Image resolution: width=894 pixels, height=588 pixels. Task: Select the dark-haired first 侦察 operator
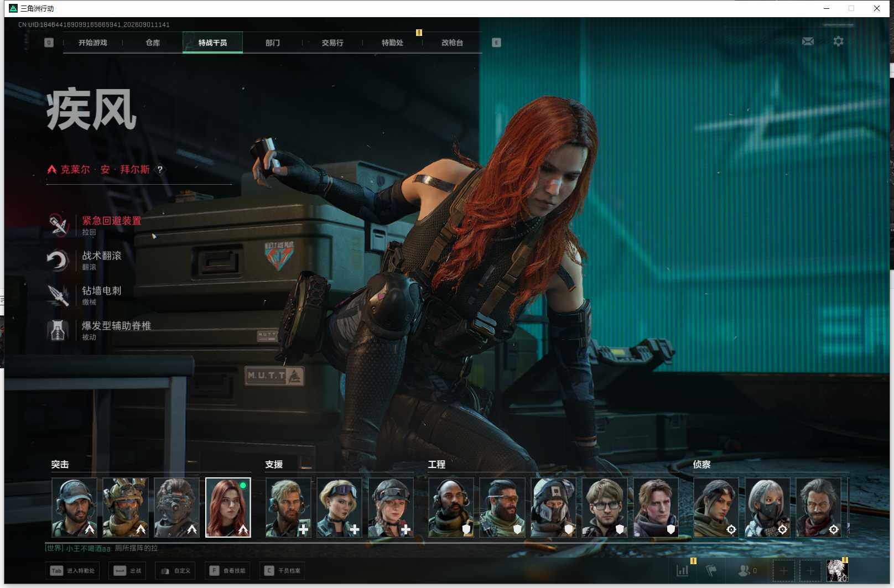pyautogui.click(x=716, y=508)
